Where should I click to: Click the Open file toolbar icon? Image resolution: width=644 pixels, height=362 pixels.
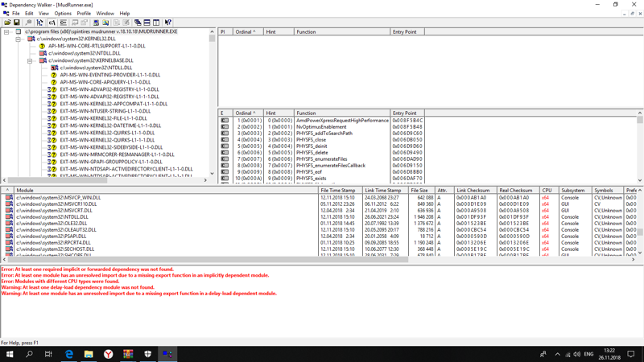[x=7, y=23]
